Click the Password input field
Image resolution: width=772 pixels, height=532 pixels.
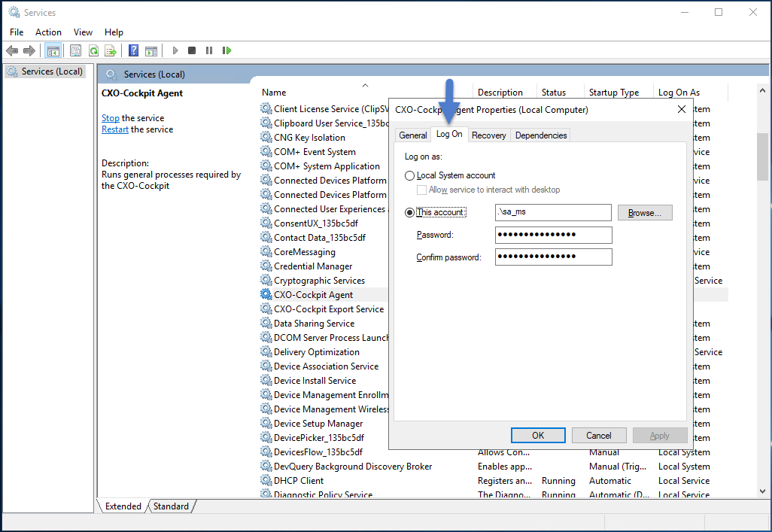point(553,235)
